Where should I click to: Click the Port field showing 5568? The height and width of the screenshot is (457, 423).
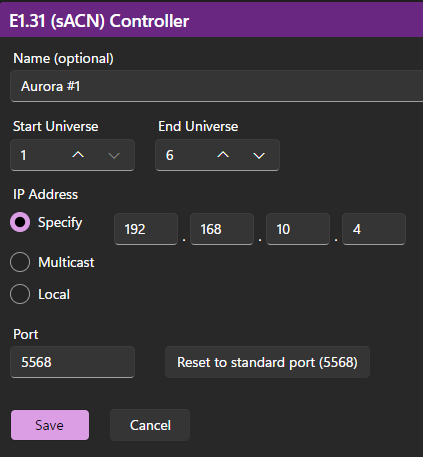(73, 362)
